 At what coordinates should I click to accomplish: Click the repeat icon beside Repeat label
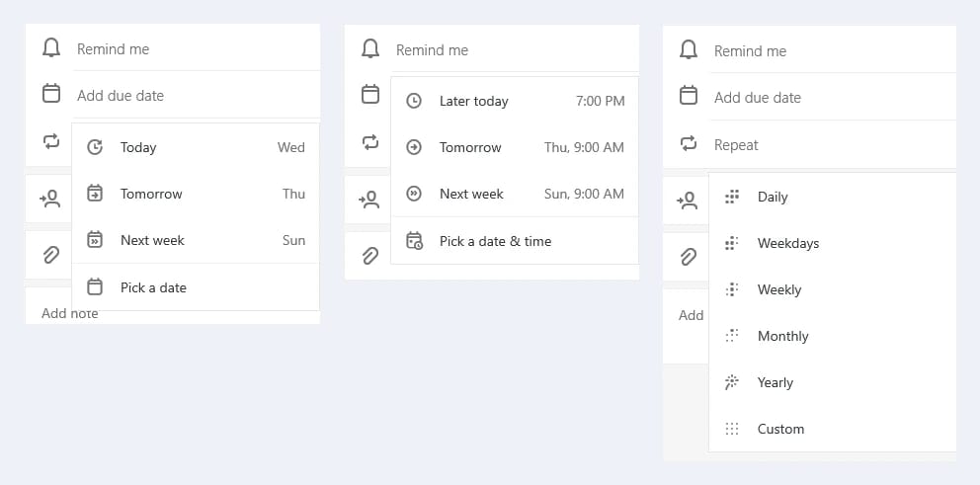pyautogui.click(x=689, y=144)
